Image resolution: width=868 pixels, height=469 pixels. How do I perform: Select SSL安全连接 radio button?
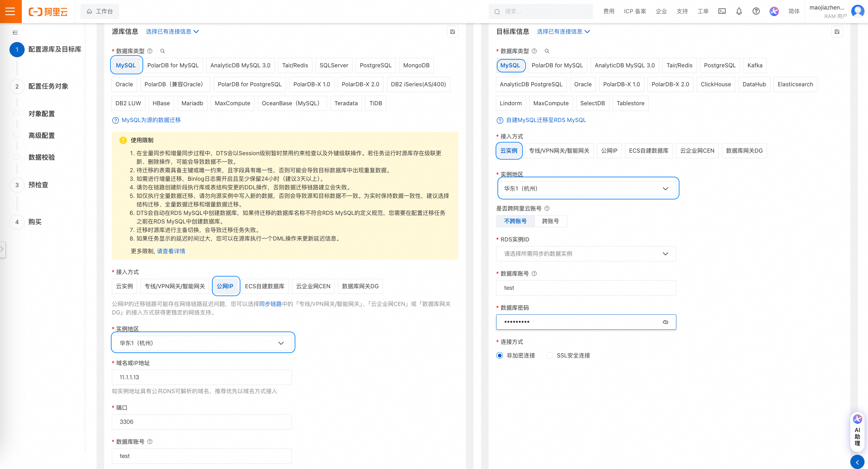point(550,355)
